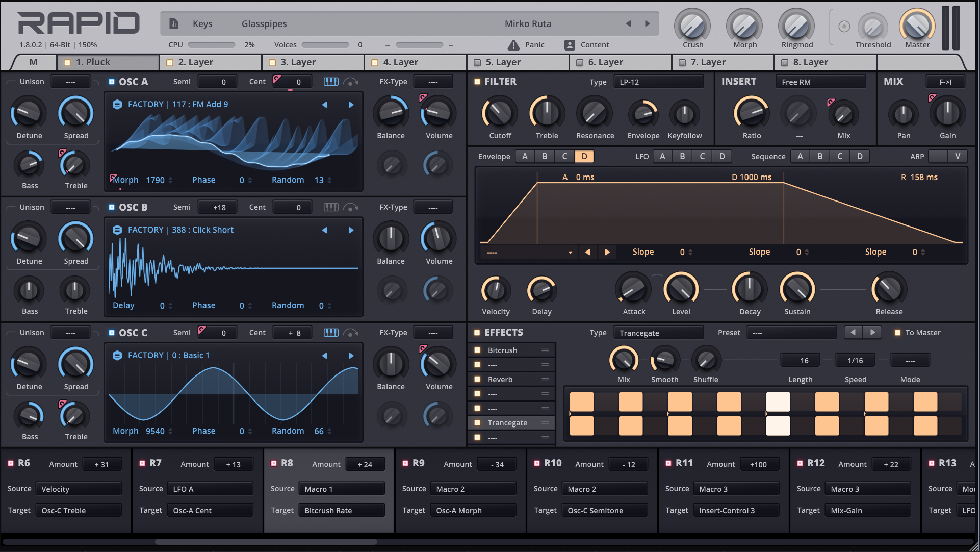980x552 pixels.
Task: Select the 8. Layer tab
Action: tap(826, 62)
